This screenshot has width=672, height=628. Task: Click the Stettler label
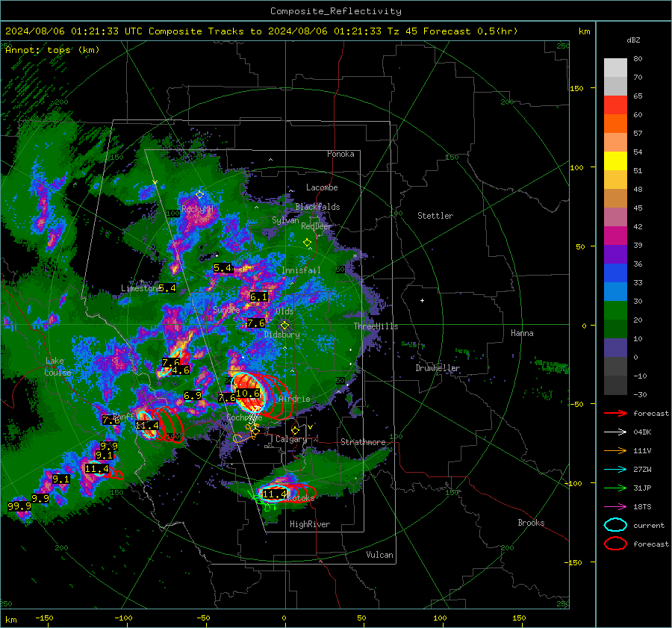click(x=435, y=216)
